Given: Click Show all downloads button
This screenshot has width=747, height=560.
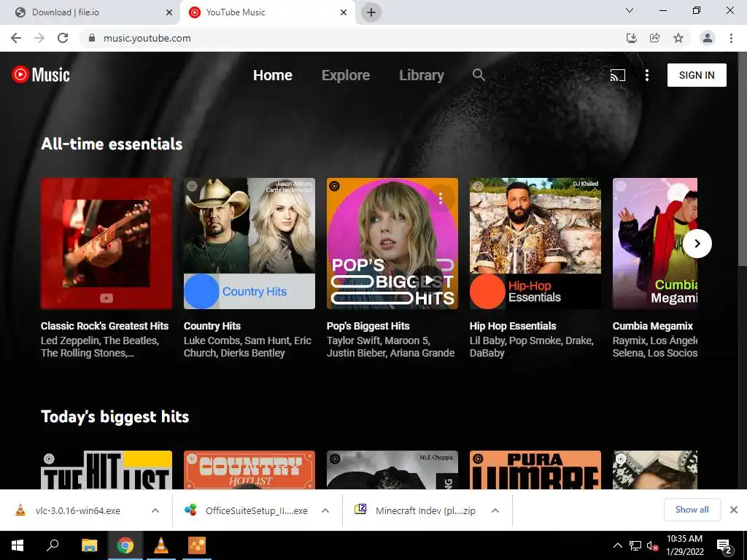Looking at the screenshot, I should [692, 510].
